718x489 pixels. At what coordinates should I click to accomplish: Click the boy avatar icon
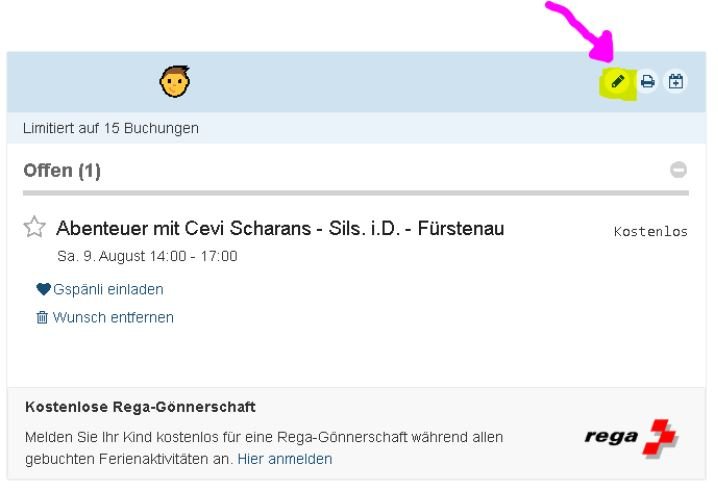174,82
